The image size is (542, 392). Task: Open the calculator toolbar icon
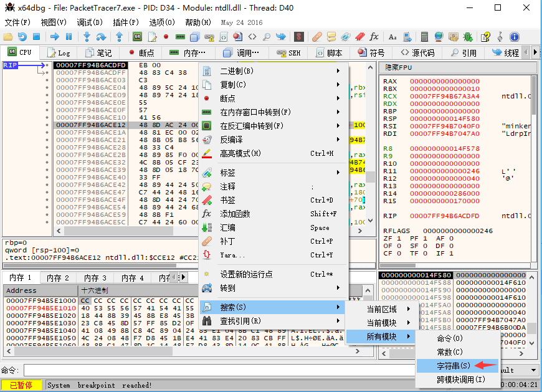pyautogui.click(x=424, y=37)
